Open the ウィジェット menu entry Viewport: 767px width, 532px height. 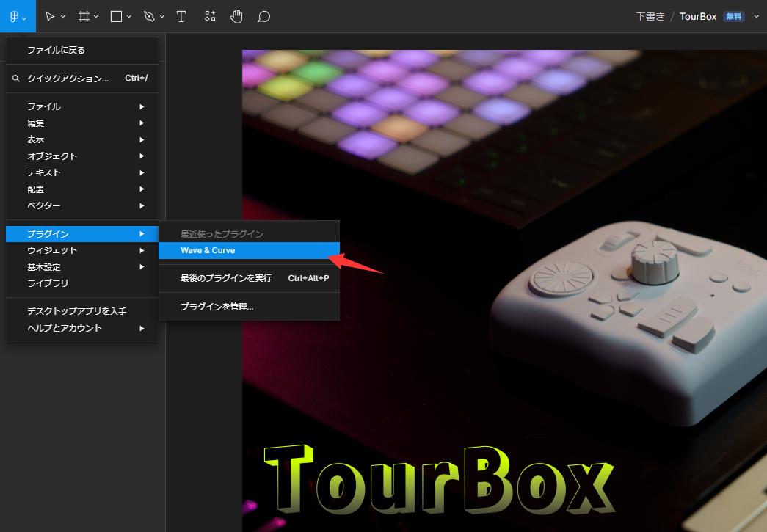(81, 250)
